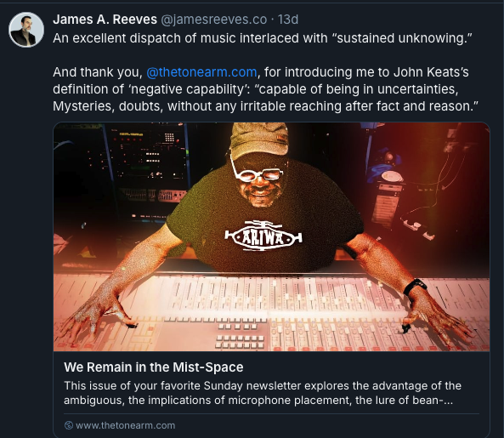504x438 pixels.
Task: Click the green cap in the photo
Action: coord(259,139)
